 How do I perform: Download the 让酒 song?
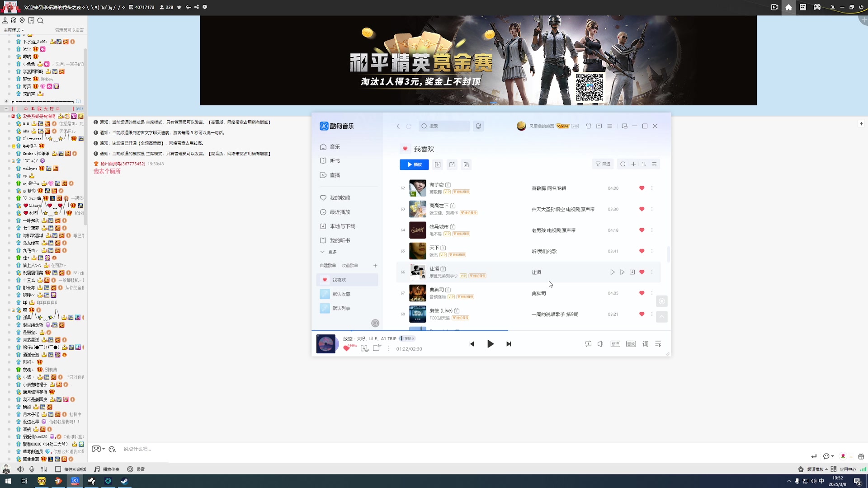[632, 272]
